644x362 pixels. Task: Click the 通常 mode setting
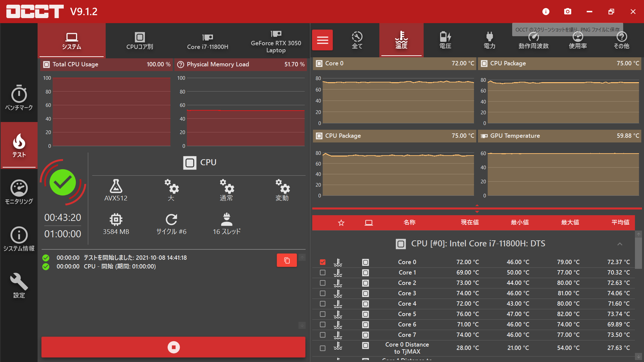point(226,190)
